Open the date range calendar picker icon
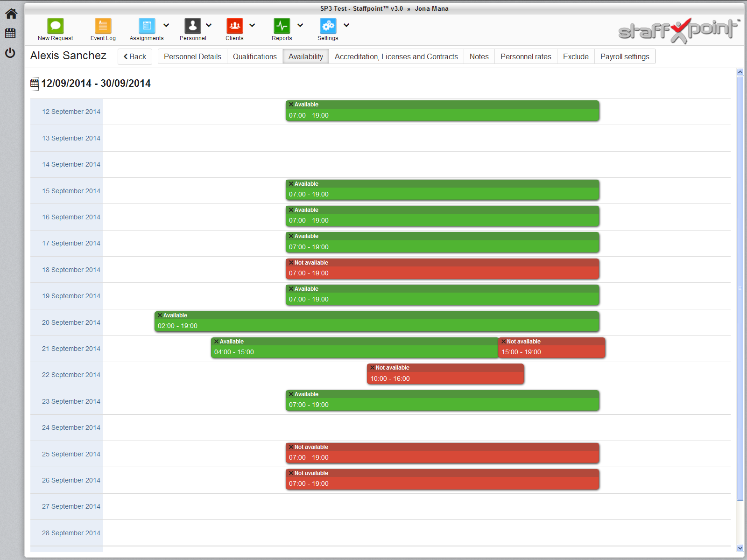 [35, 83]
